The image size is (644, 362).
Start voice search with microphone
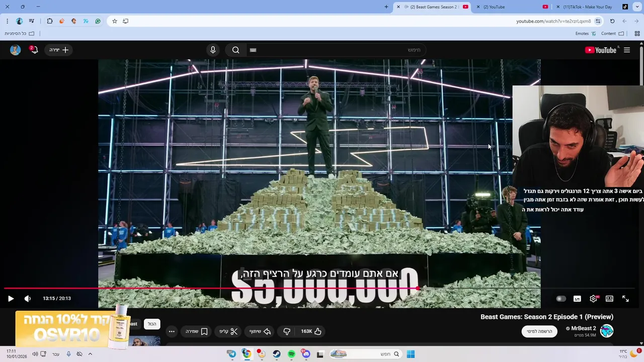(213, 50)
